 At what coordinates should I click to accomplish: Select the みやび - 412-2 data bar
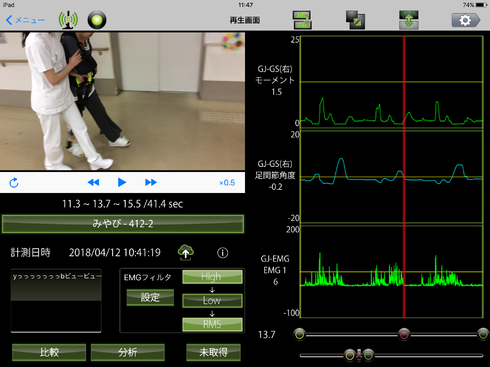point(123,224)
